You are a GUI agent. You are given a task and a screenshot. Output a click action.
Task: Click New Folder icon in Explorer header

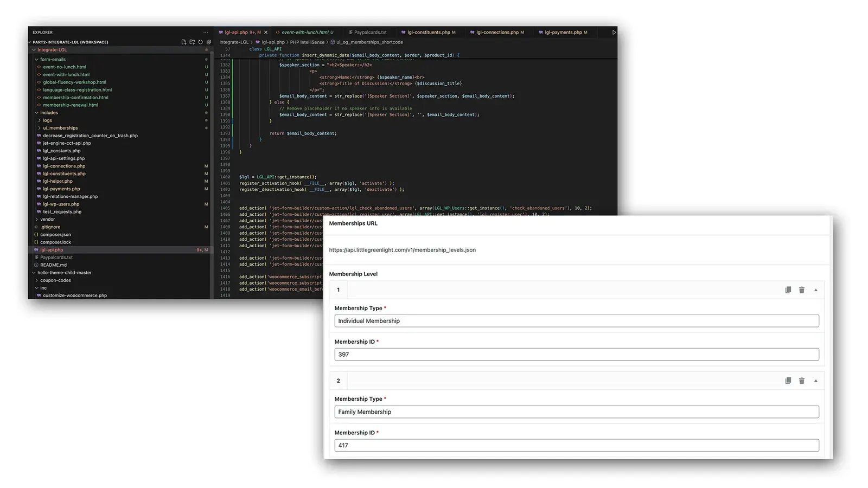(x=192, y=42)
